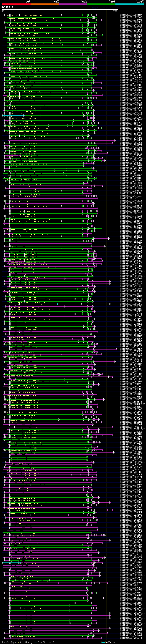Select the UniRef100_P78621 label
Viewport: 146px width, 644px height.
pyautogui.click(x=131, y=600)
